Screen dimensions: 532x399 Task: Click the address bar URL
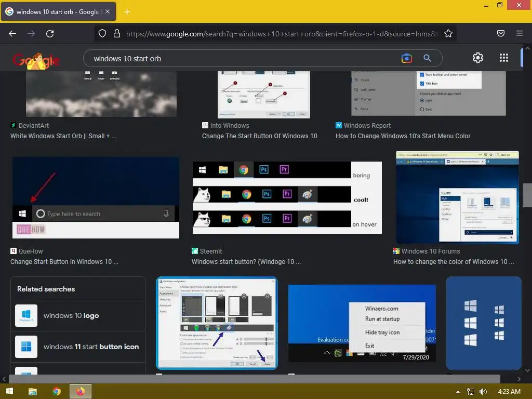(282, 34)
